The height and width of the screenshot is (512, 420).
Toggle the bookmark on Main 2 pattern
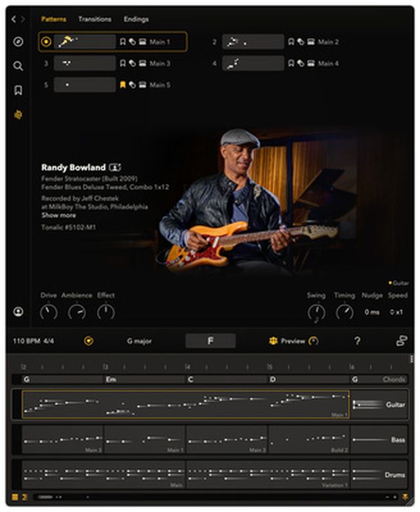pyautogui.click(x=291, y=42)
